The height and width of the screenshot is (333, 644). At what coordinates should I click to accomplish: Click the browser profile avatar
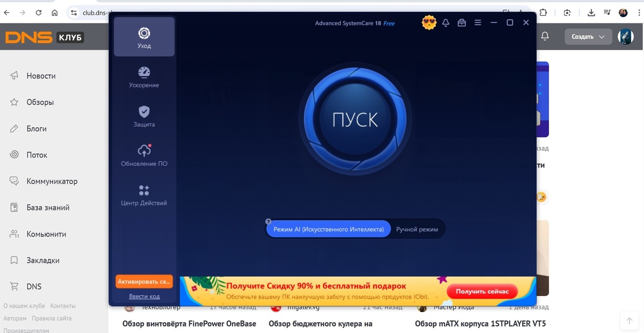[x=623, y=12]
